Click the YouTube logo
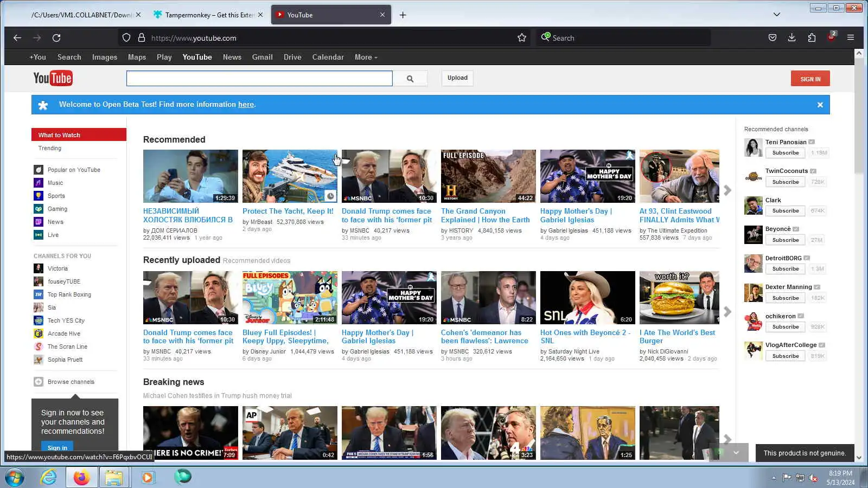This screenshot has height=488, width=868. (x=53, y=79)
